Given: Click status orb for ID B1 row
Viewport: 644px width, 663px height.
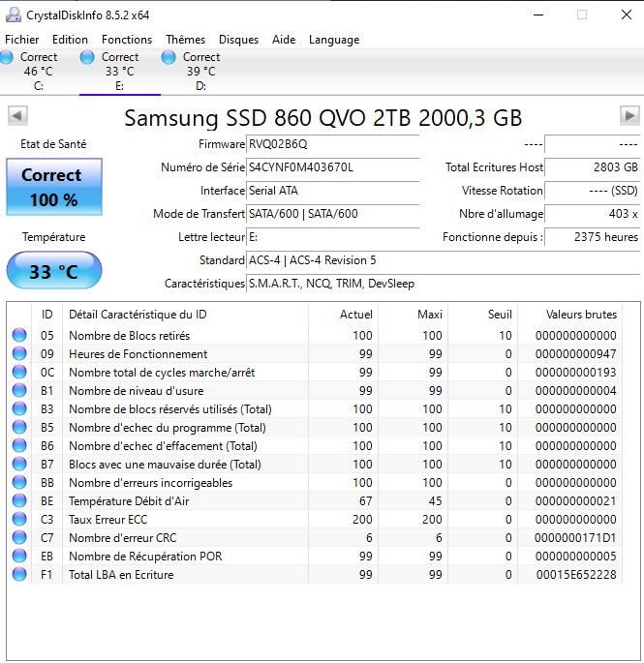Looking at the screenshot, I should tap(19, 390).
